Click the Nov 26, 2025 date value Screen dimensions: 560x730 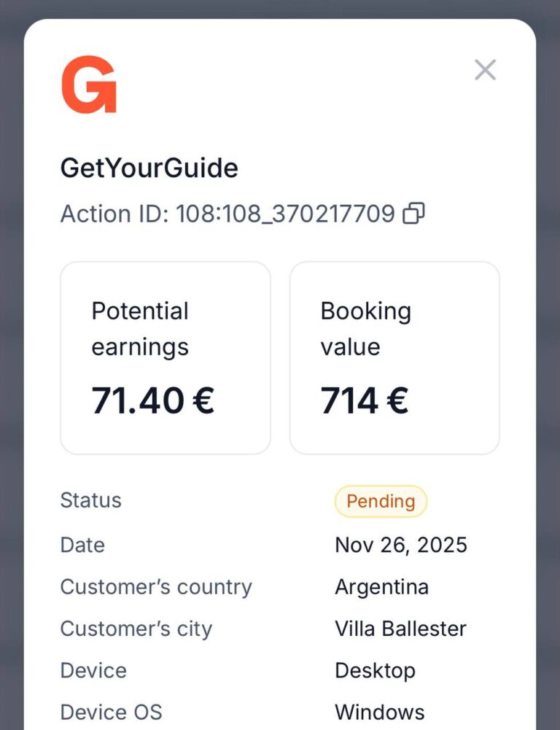point(400,545)
